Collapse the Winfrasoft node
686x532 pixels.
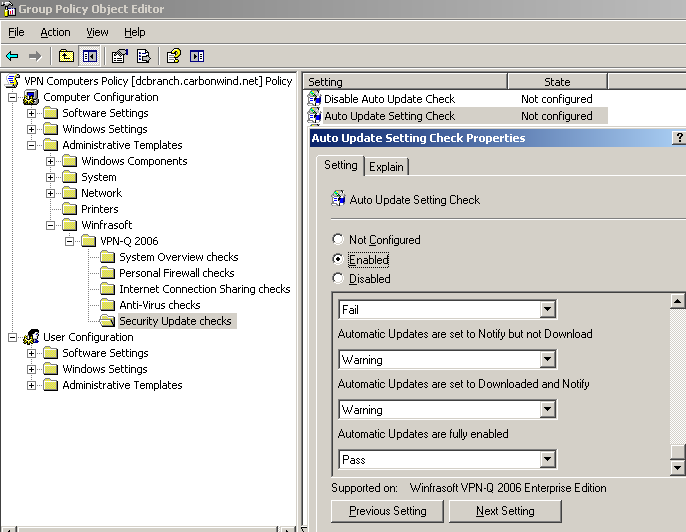coord(50,225)
